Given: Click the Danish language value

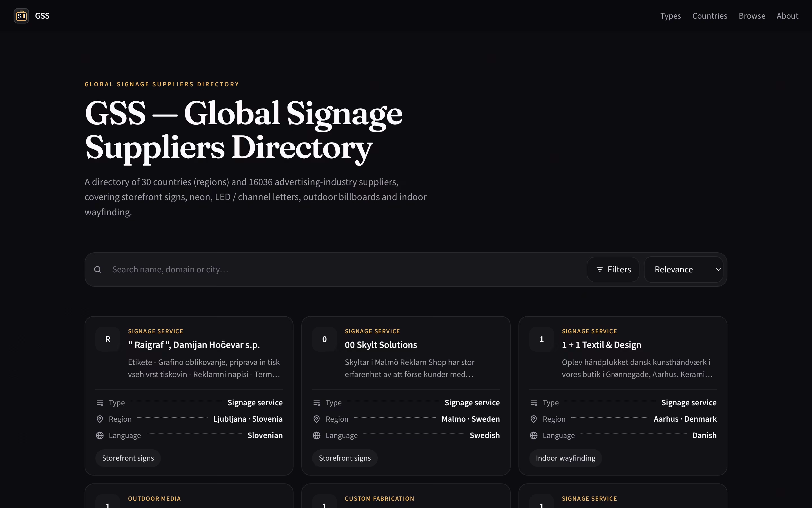Looking at the screenshot, I should coord(704,435).
